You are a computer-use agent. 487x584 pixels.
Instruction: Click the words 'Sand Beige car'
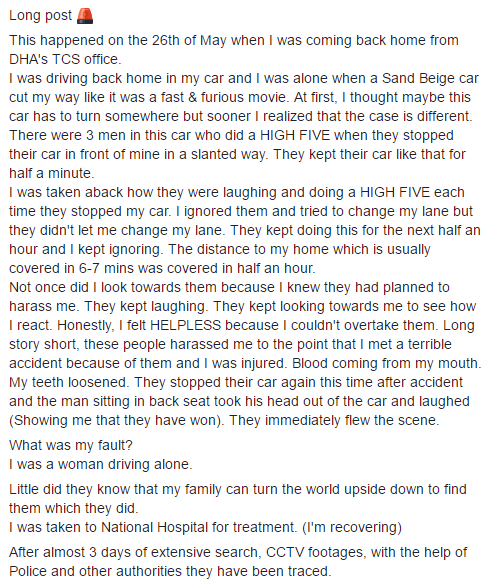[430, 78]
